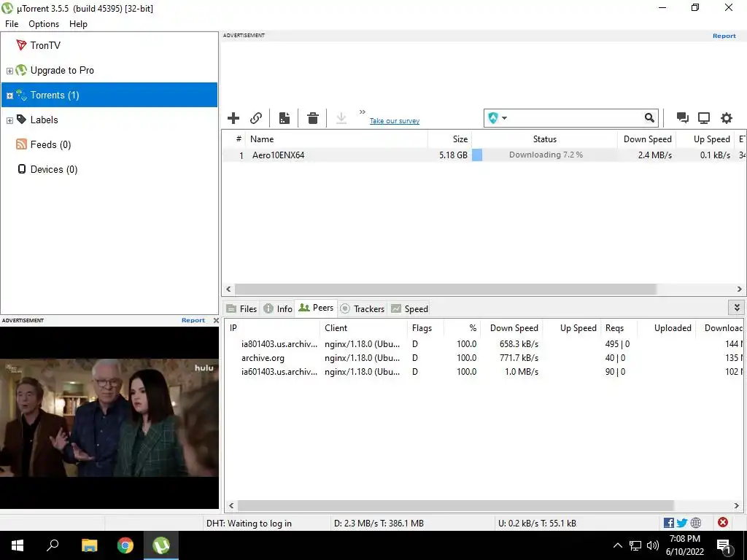Screen dimensions: 747x560
Task: Sort torrents by the Name column header
Action: coord(336,139)
